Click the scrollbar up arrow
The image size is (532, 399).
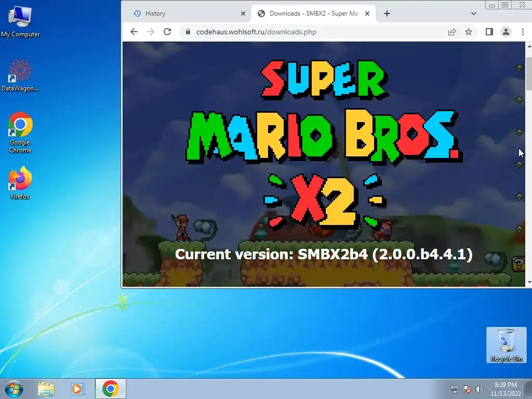(x=529, y=46)
